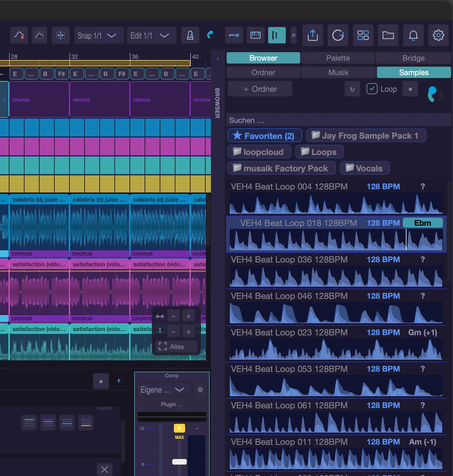This screenshot has width=453, height=476.
Task: Click the split-at-playhead icon in the toolbar
Action: pos(60,35)
